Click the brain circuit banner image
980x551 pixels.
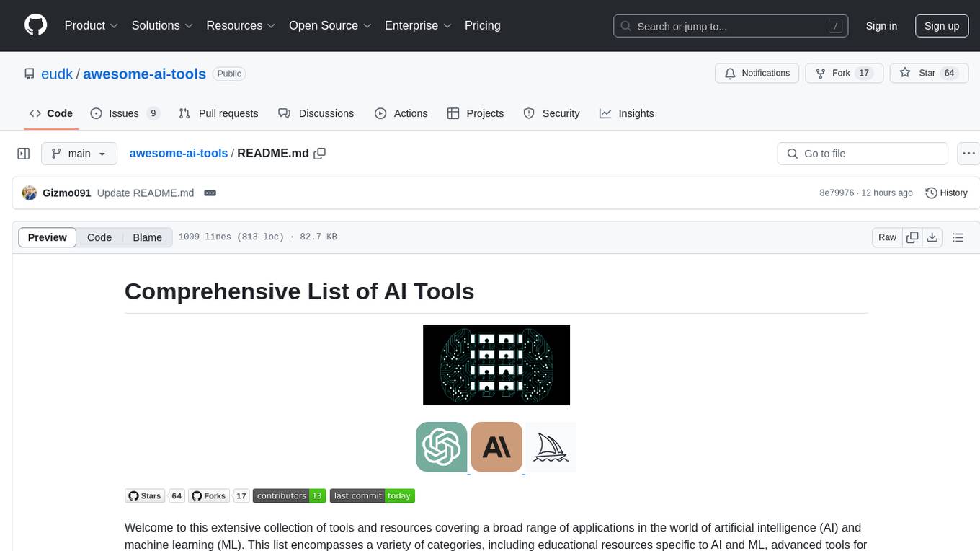pyautogui.click(x=496, y=365)
